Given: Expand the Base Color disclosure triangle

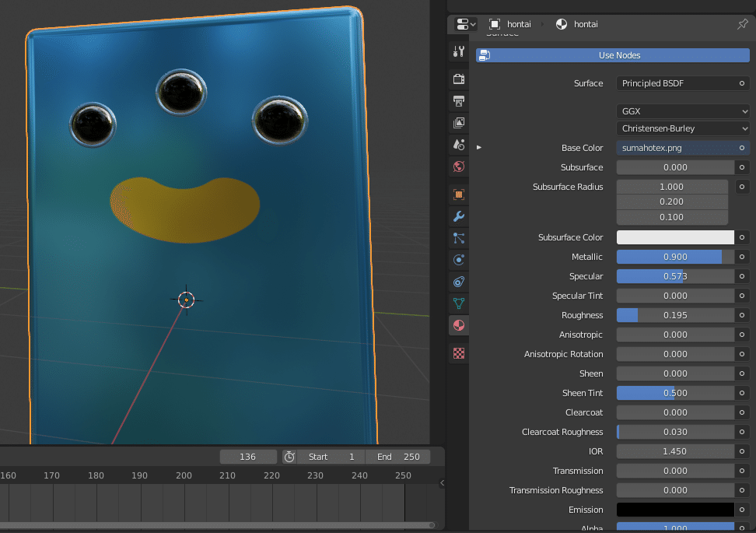Looking at the screenshot, I should 479,148.
